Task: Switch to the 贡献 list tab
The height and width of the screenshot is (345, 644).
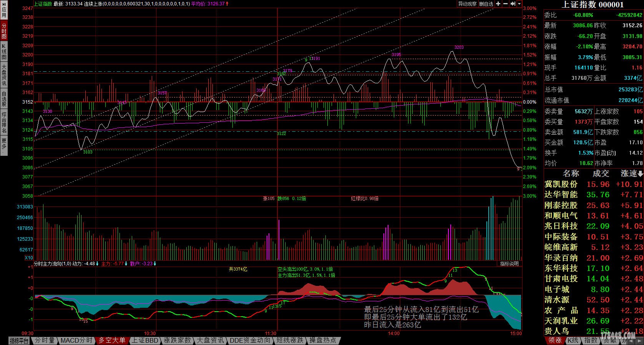Action: click(610, 340)
